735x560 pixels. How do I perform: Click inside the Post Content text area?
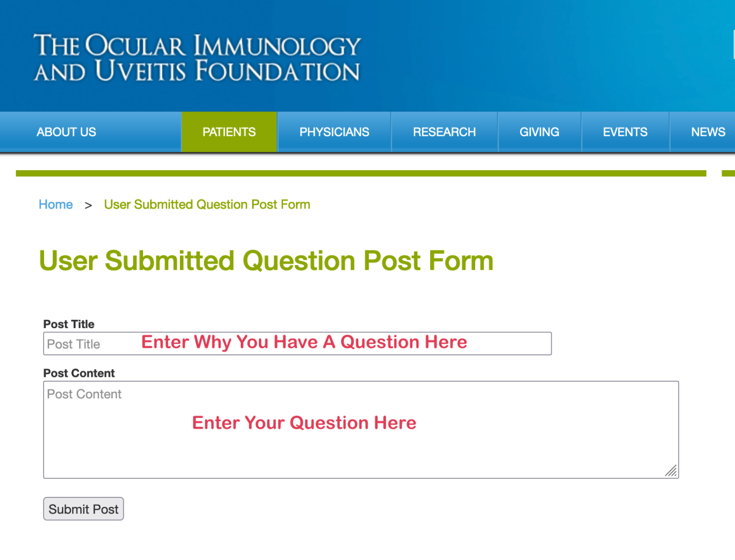361,429
